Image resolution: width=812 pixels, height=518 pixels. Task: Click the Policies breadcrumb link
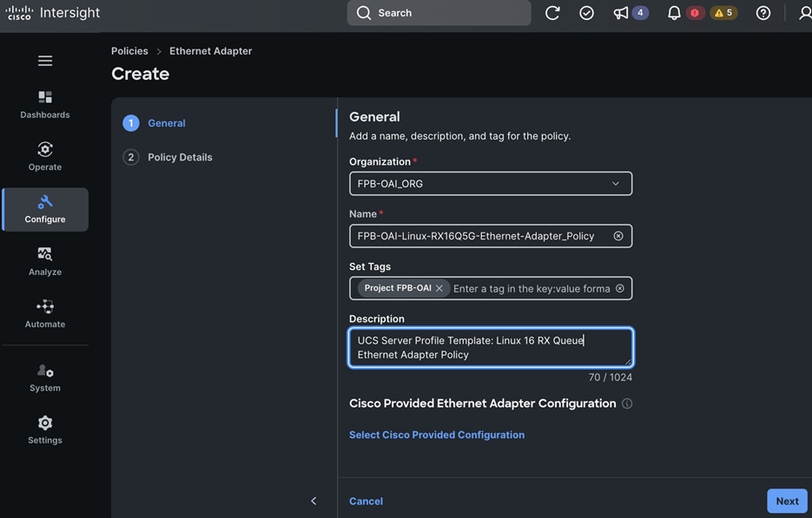click(129, 50)
